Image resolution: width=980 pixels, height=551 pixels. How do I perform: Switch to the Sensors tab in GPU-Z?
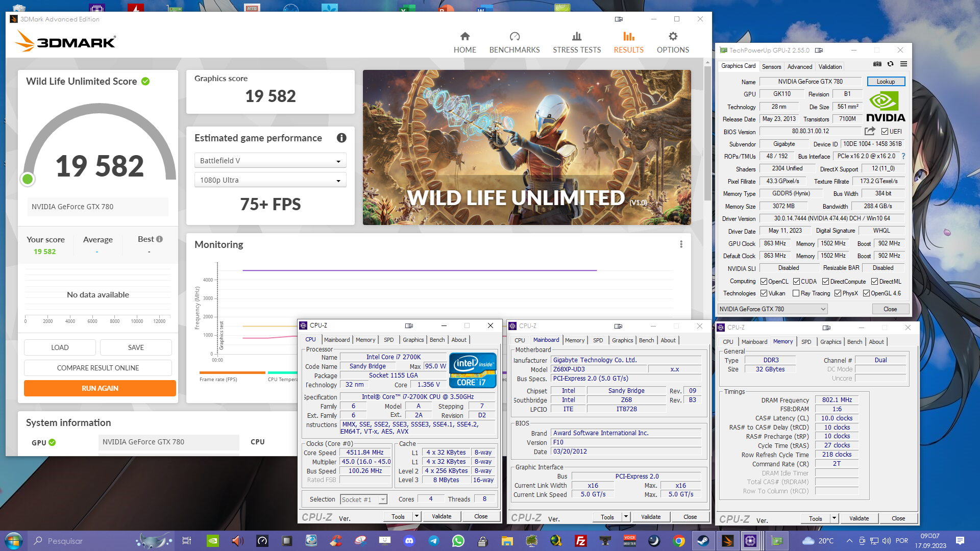(x=771, y=66)
